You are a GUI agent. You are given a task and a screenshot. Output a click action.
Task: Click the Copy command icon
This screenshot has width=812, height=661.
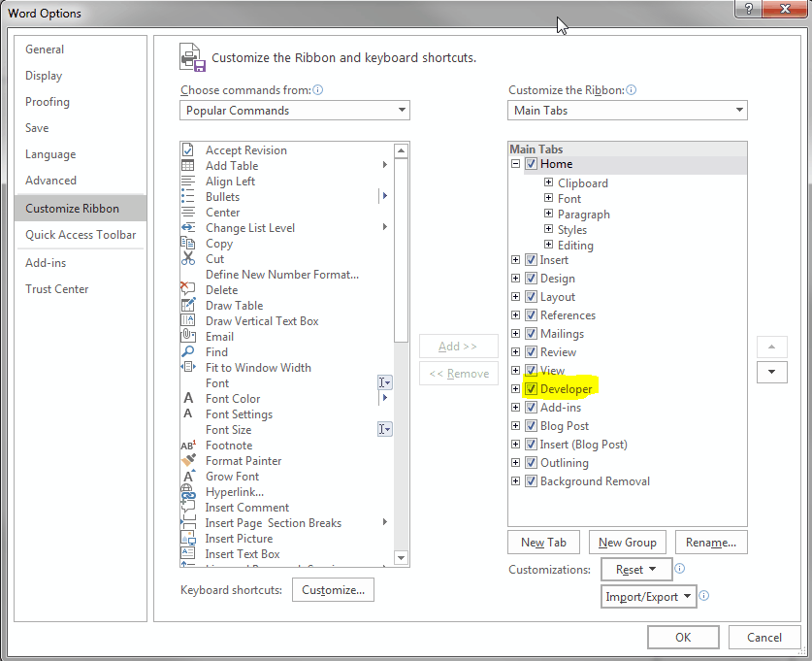188,244
